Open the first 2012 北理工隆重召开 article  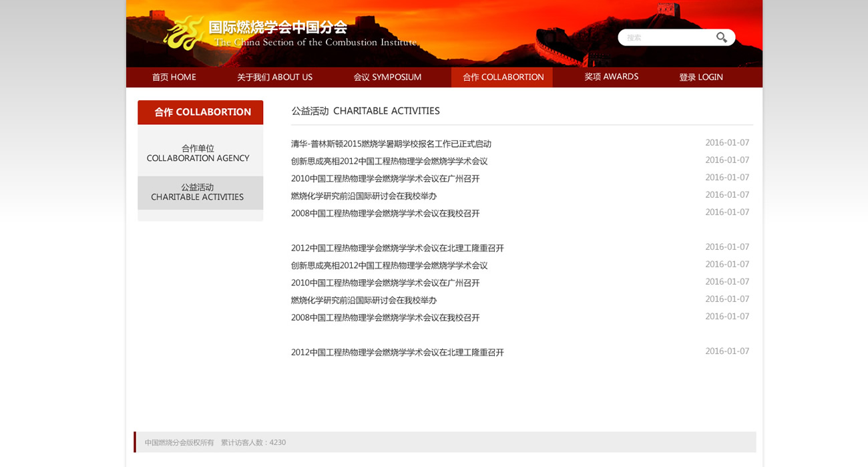(397, 248)
